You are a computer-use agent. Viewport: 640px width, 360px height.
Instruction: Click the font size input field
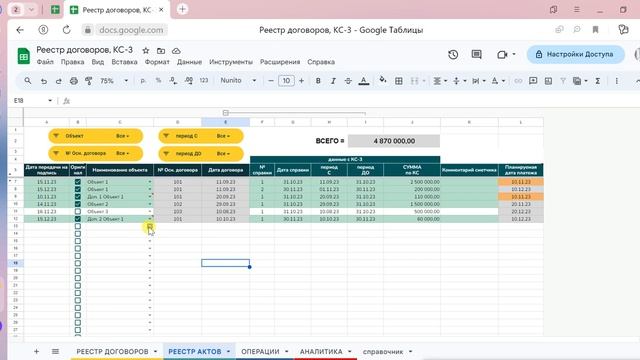286,81
